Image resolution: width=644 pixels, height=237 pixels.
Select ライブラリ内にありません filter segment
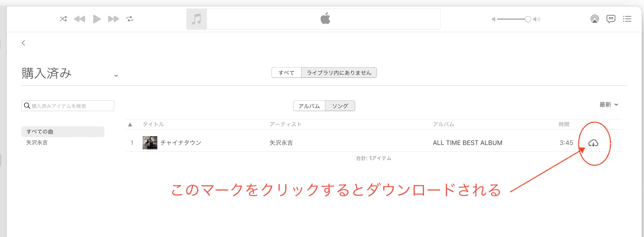pyautogui.click(x=339, y=72)
